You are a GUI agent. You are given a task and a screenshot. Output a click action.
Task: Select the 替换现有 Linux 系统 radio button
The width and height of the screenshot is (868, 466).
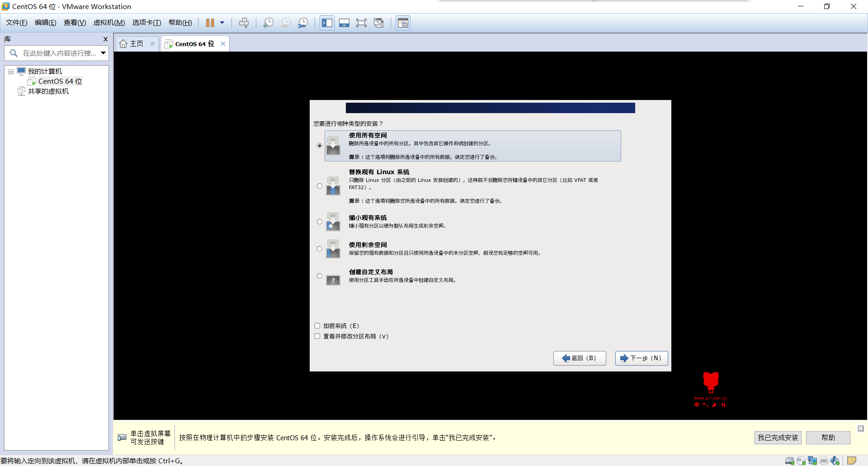pyautogui.click(x=320, y=186)
